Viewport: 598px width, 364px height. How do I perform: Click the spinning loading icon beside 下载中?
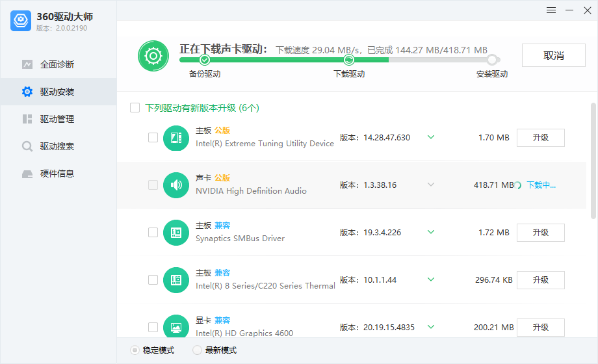518,185
